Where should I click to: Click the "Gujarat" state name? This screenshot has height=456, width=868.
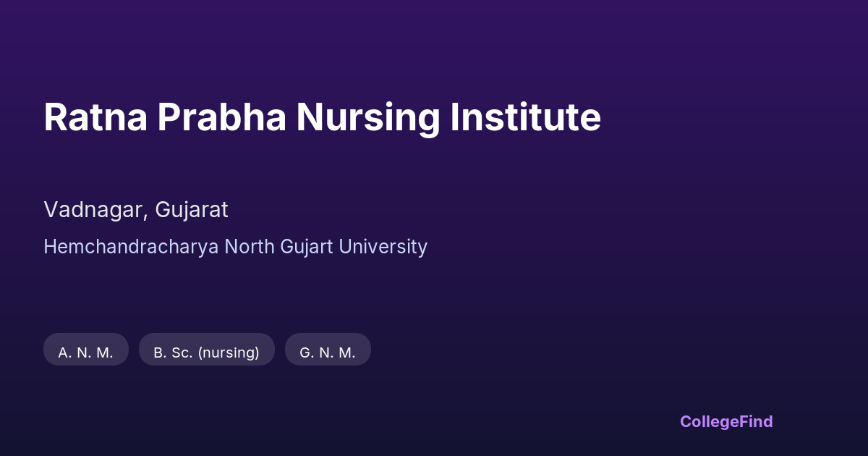tap(192, 210)
